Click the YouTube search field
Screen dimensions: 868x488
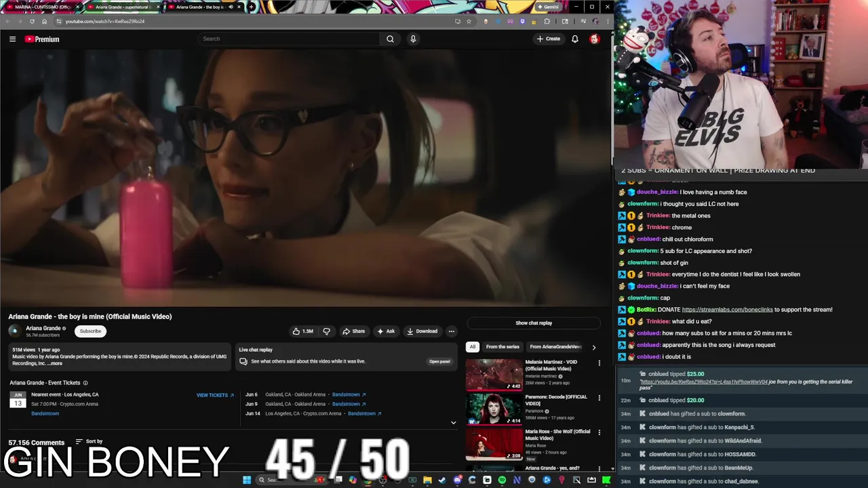[x=290, y=39]
